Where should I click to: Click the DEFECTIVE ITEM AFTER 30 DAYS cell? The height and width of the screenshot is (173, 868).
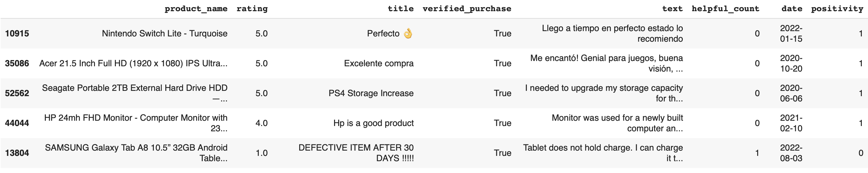click(356, 153)
